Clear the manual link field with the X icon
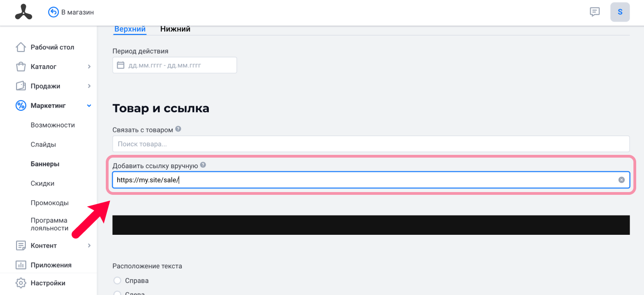The height and width of the screenshot is (295, 644). coord(621,180)
